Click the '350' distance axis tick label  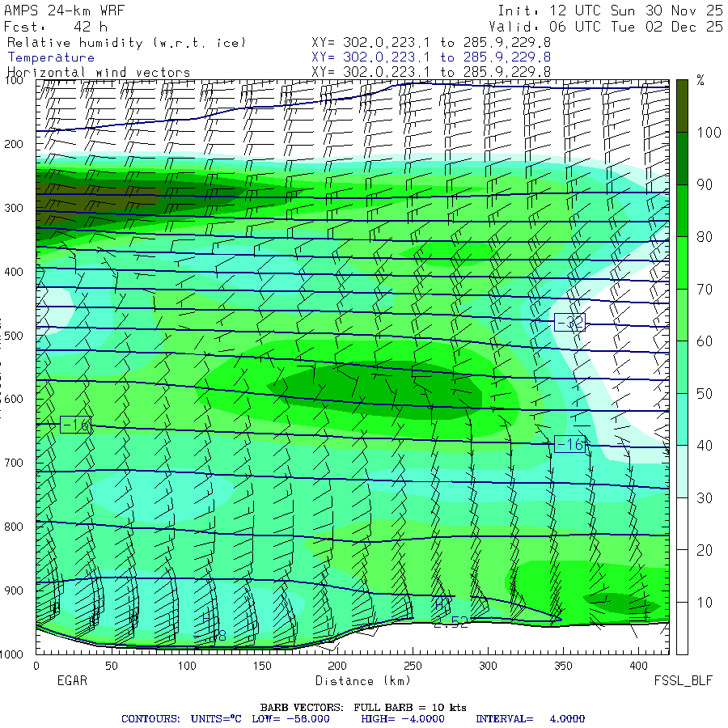[x=563, y=667]
